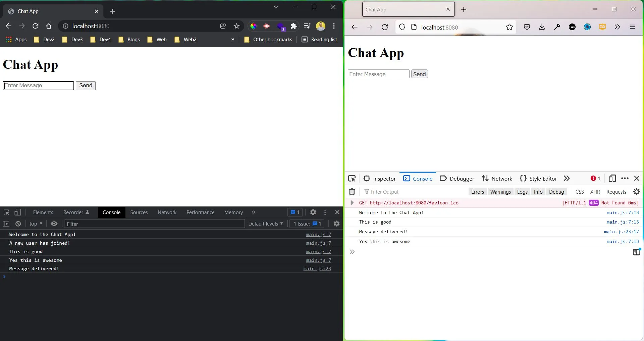Open Firefox DevTools more options menu

[x=625, y=179]
